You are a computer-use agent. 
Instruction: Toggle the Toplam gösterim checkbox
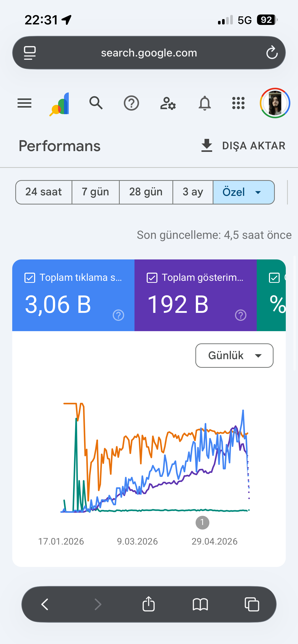(x=152, y=278)
